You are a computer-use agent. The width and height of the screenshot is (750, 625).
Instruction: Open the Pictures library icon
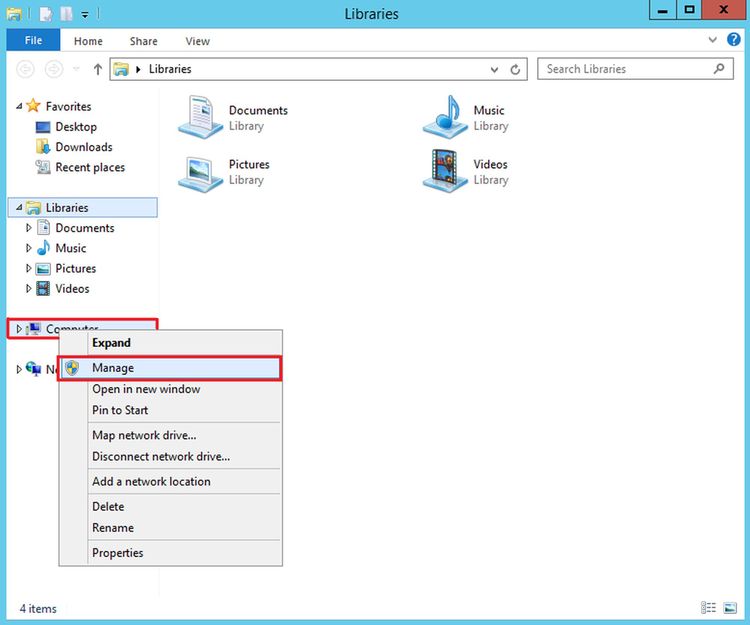(x=200, y=174)
